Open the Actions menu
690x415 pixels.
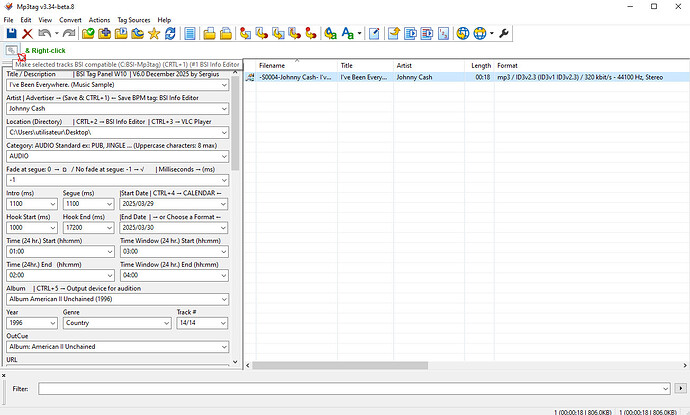(99, 20)
